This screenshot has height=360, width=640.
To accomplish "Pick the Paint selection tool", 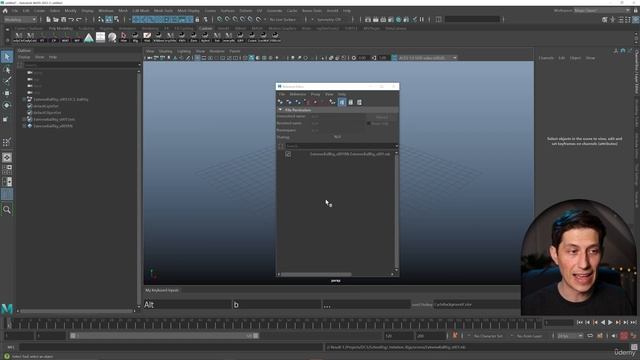I will pos(7,81).
